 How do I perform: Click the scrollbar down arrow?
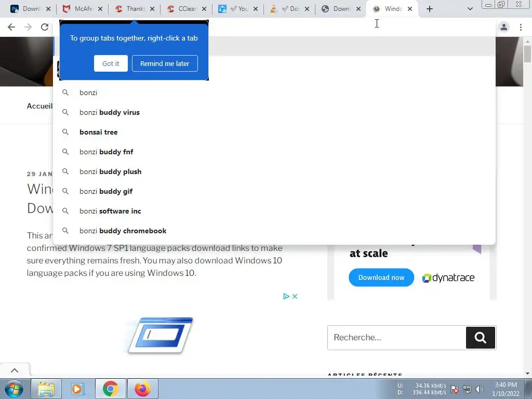click(x=527, y=374)
